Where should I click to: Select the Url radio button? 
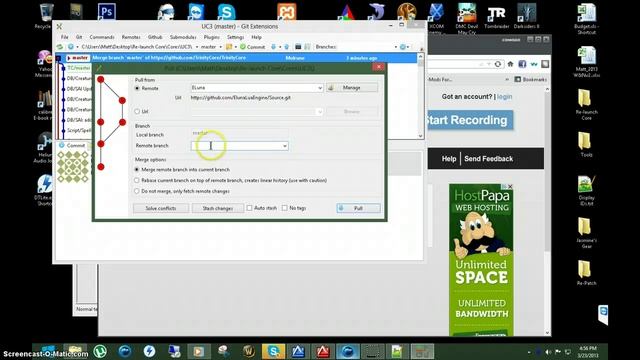pos(137,111)
